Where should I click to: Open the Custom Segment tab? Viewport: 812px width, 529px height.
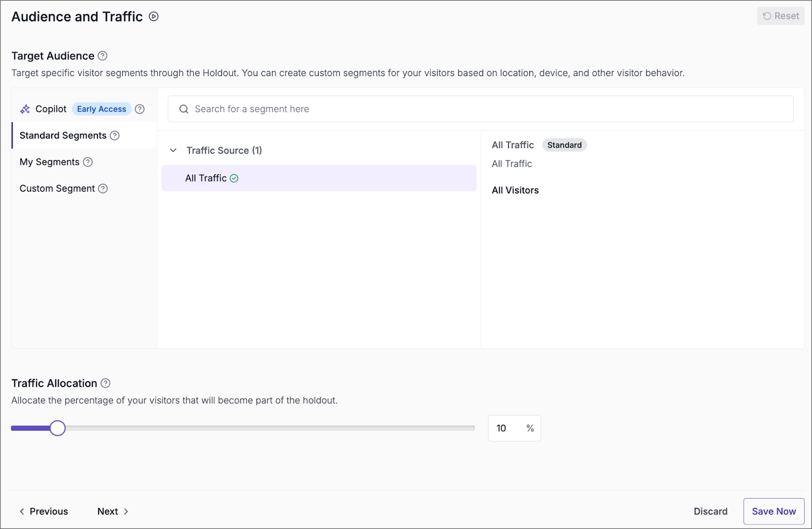[57, 189]
